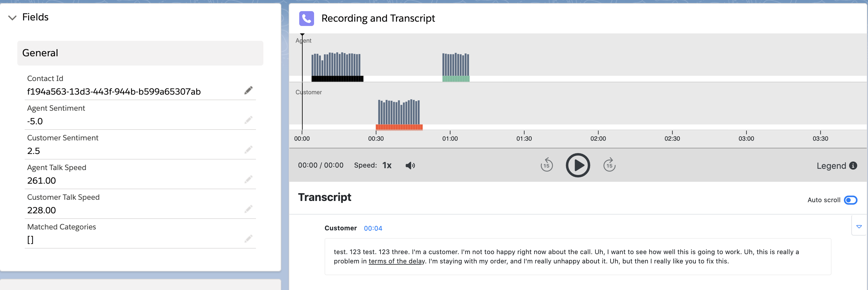Viewport: 868px width, 290px height.
Task: Toggle the Auto scroll switch
Action: (x=850, y=200)
